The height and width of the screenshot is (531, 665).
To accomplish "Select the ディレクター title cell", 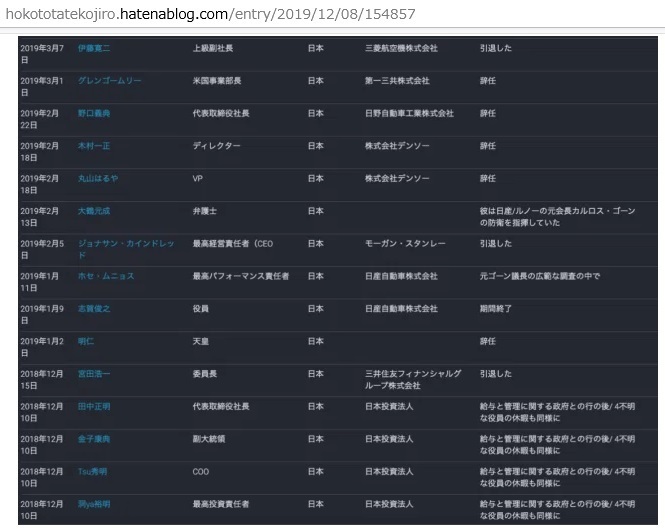I will pos(216,146).
